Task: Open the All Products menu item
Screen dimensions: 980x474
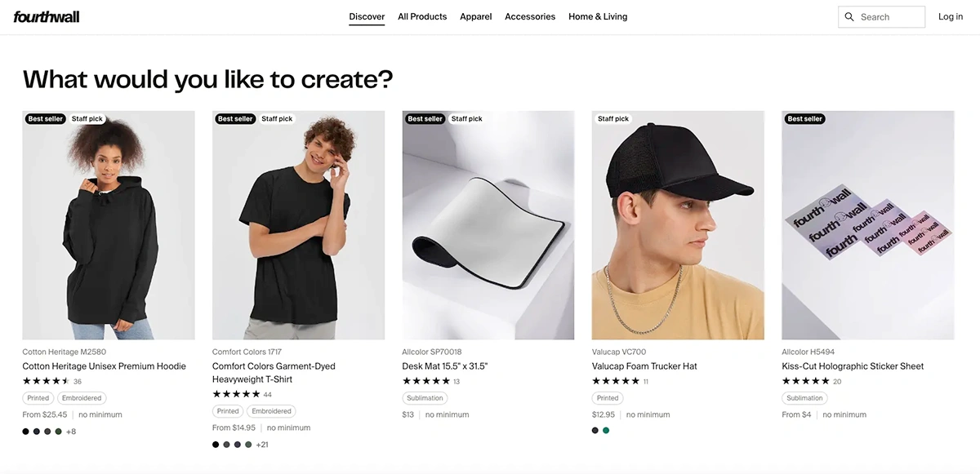Action: [422, 16]
